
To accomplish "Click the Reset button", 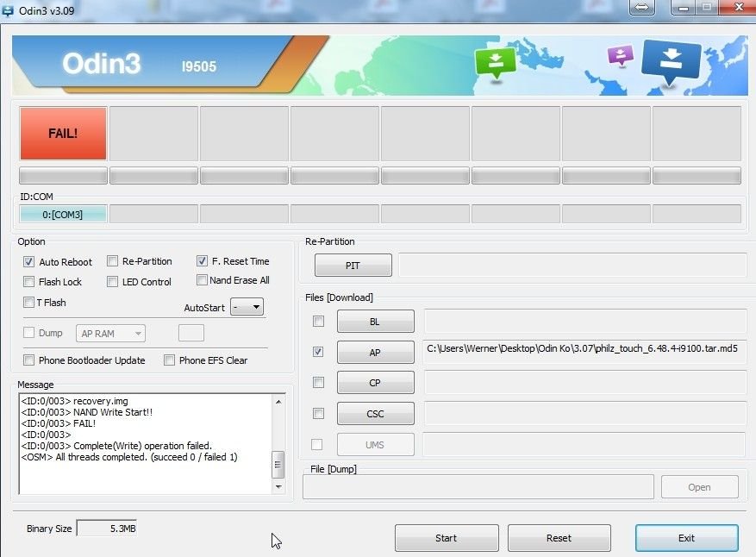I will tap(559, 538).
